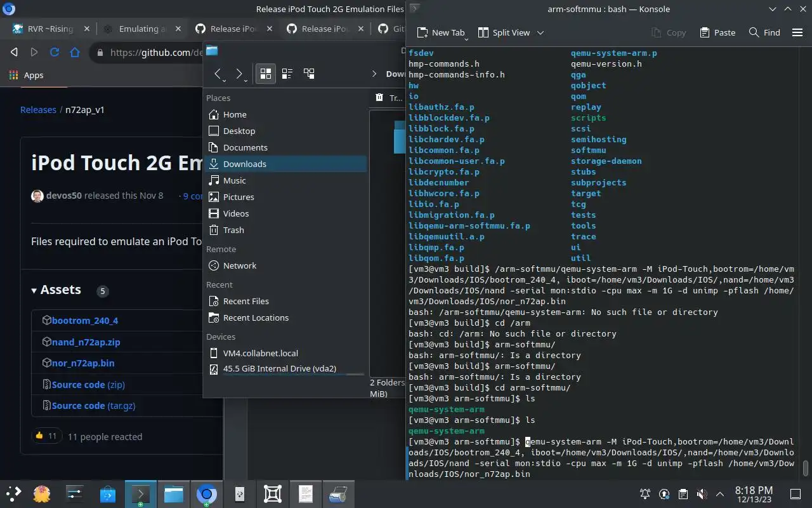Download the nor_n72ap.bin asset
This screenshot has height=508, width=812.
(x=83, y=363)
